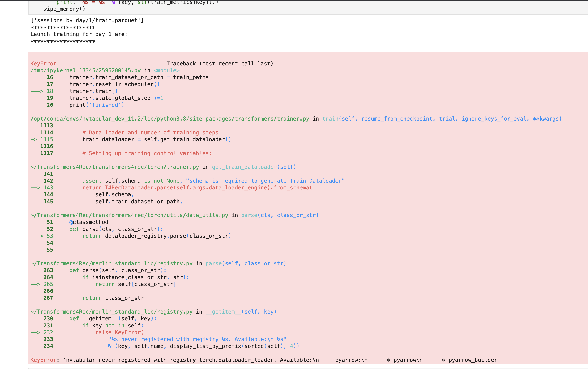
Task: Click the assert self.schema line 142
Action: coord(212,181)
